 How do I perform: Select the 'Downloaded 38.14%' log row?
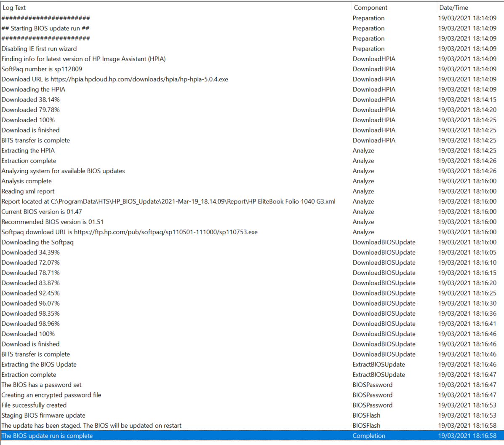coord(31,99)
